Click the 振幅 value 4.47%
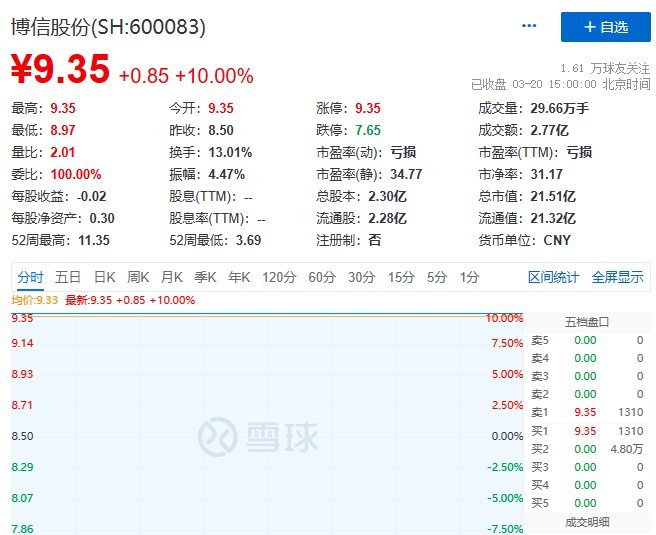The image size is (656, 535). tap(226, 174)
